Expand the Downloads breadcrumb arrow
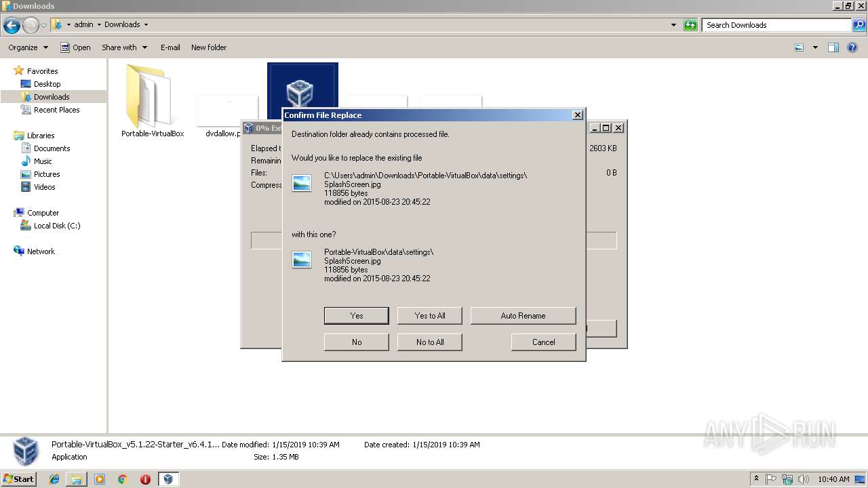Screen dimensions: 868x488 tap(146, 25)
